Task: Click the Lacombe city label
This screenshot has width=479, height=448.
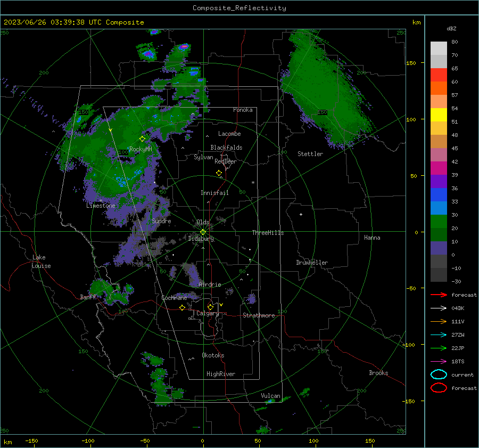Action: 229,134
